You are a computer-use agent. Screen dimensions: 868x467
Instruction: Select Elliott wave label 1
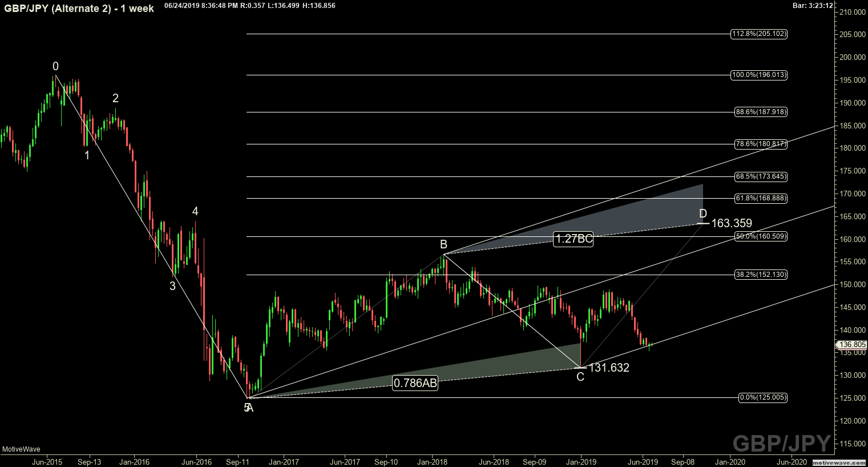pos(87,155)
